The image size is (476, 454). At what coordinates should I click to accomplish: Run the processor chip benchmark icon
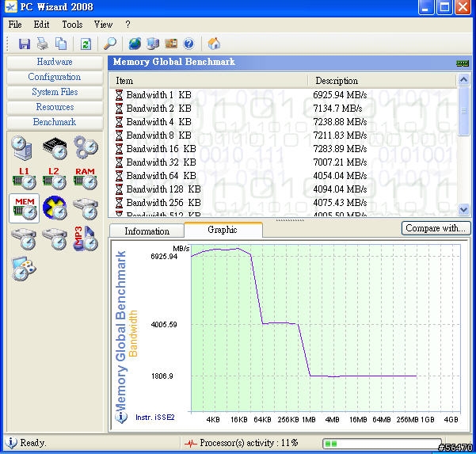[x=55, y=148]
